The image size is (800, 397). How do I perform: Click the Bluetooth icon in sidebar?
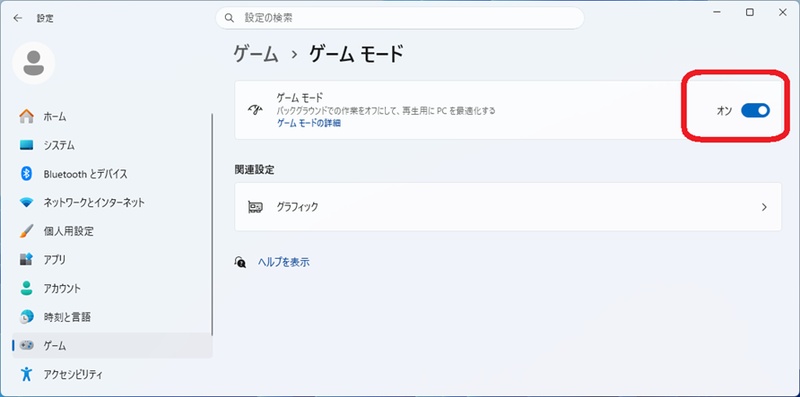(x=27, y=174)
